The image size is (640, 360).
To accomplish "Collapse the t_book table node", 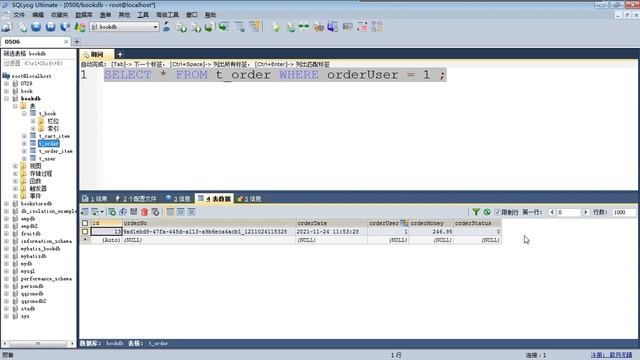I will point(24,113).
